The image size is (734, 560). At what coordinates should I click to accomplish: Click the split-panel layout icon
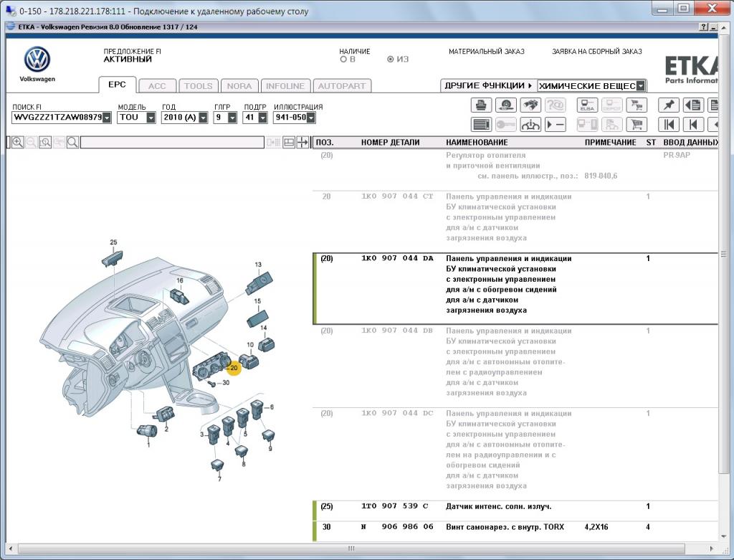click(289, 143)
